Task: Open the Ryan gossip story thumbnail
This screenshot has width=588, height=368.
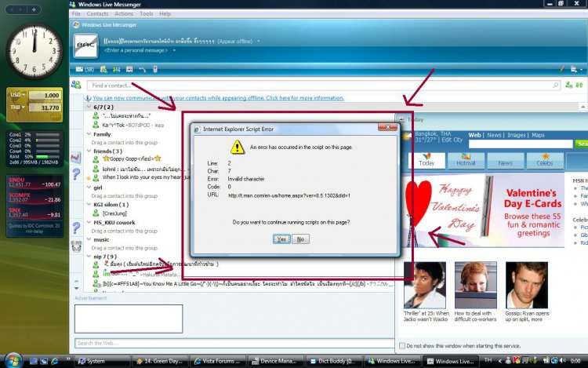Action: click(x=527, y=285)
